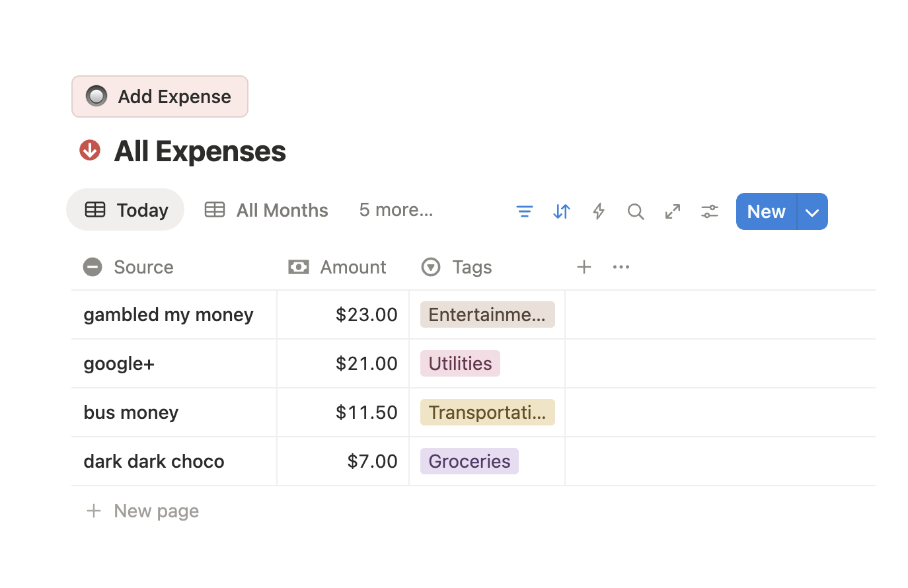Open the 5 more hidden views
This screenshot has height=588, width=908.
[395, 209]
